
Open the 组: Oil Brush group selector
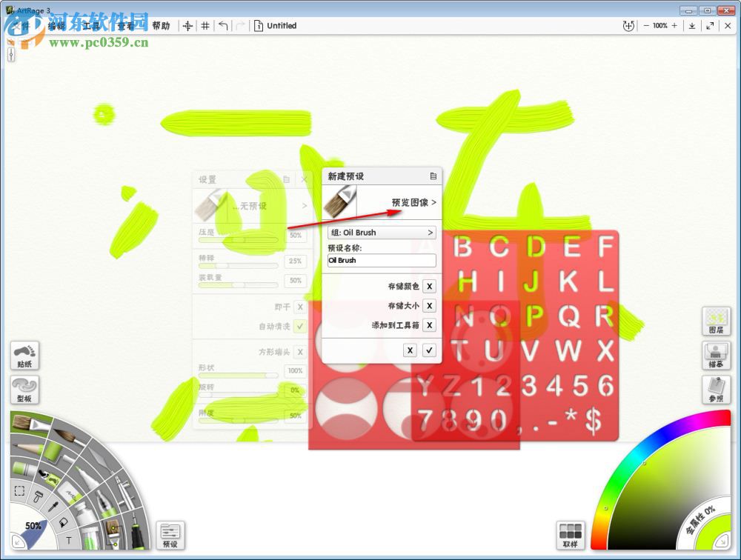click(381, 232)
